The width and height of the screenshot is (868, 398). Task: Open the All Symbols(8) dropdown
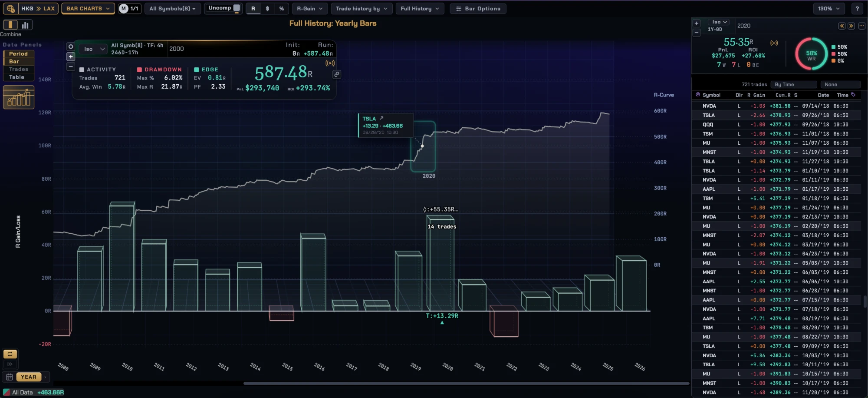coord(172,9)
